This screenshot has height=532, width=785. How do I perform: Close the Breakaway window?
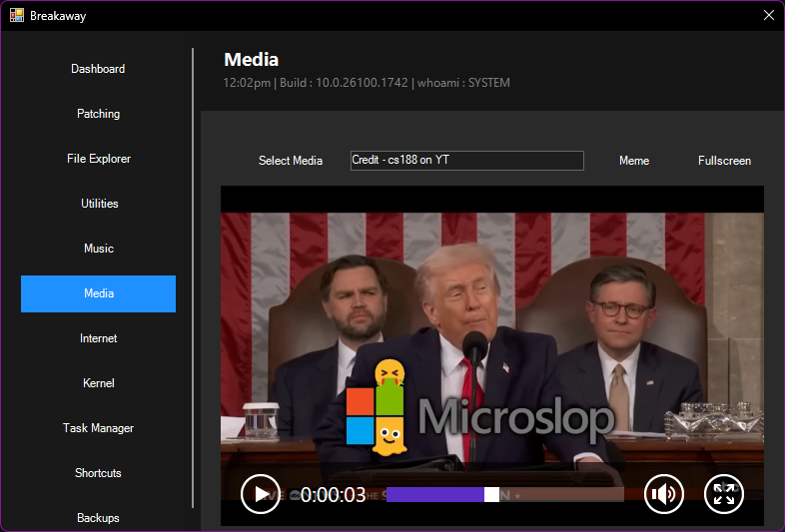[769, 15]
